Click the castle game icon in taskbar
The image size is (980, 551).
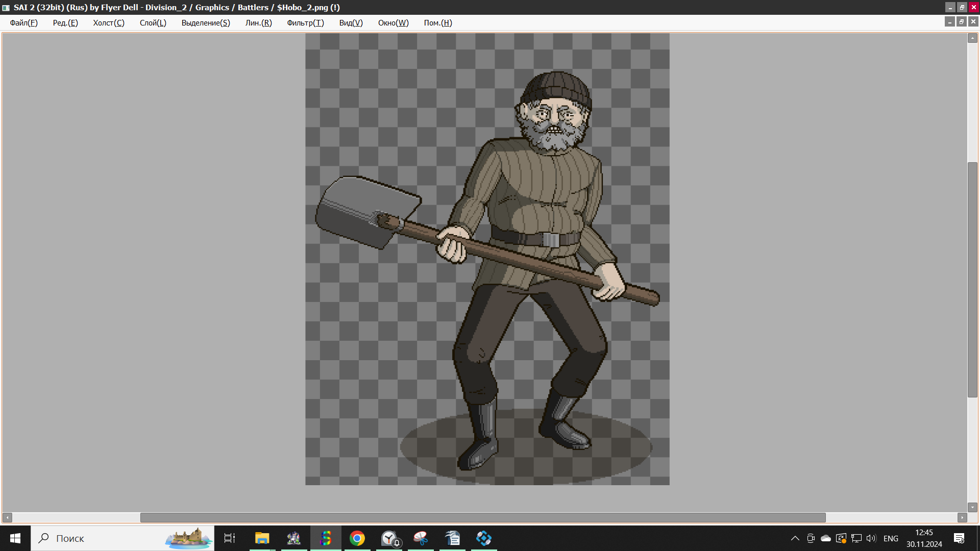pyautogui.click(x=293, y=538)
